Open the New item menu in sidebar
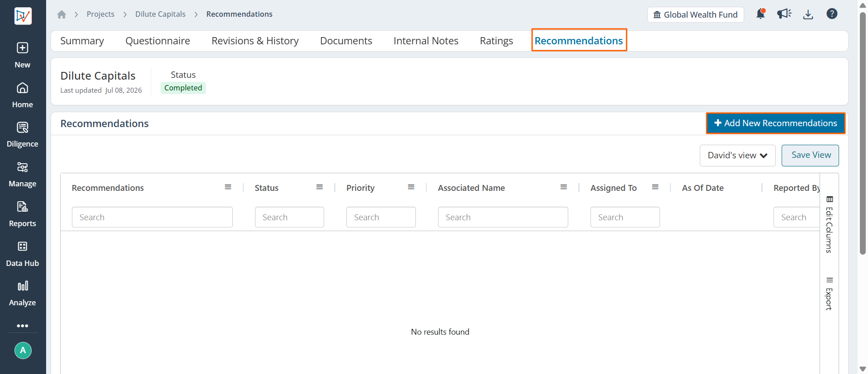Viewport: 868px width, 374px height. tap(23, 55)
